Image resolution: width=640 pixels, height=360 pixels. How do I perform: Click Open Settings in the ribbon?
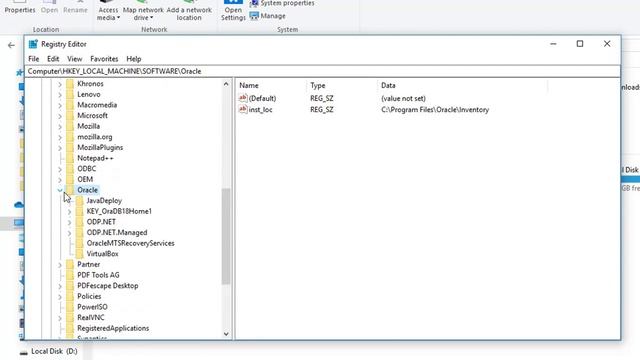233,11
